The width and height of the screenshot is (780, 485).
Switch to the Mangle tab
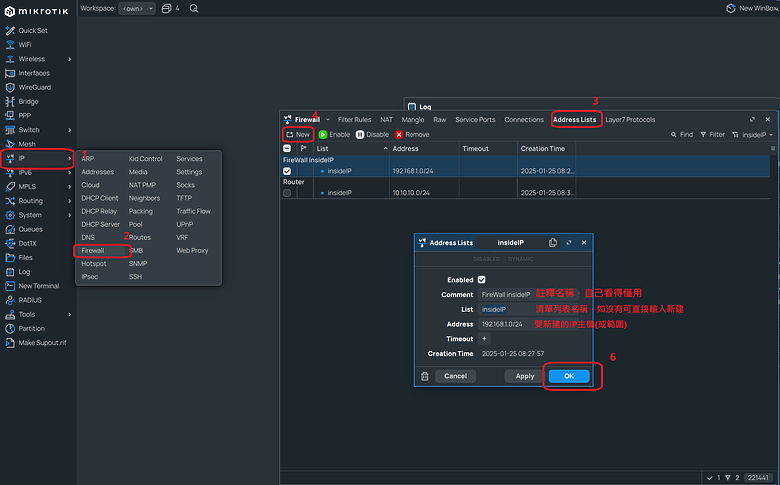click(413, 120)
